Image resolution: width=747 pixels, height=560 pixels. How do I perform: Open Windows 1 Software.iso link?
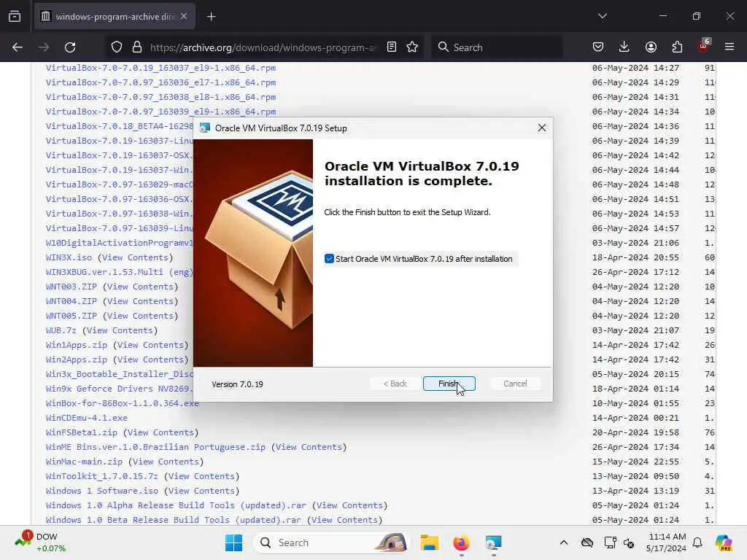pos(102,491)
